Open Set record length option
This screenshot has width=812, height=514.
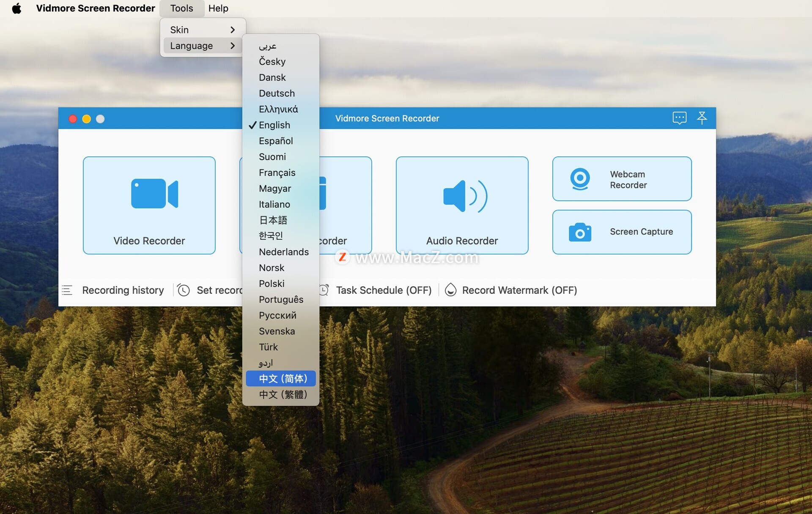point(219,290)
